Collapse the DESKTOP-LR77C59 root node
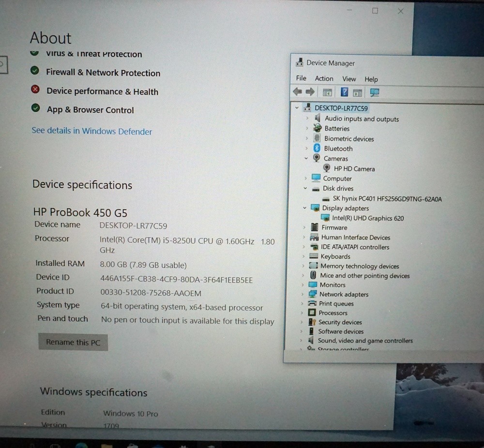The height and width of the screenshot is (448, 484). coord(297,108)
